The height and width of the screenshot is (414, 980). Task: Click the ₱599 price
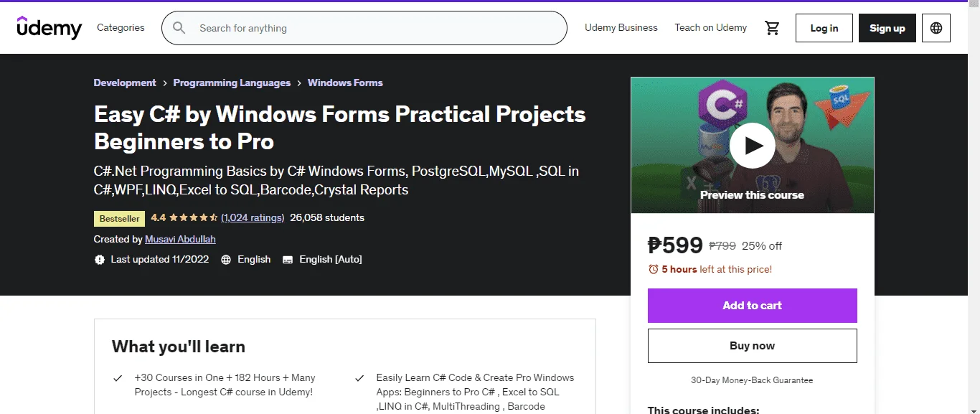click(x=675, y=245)
